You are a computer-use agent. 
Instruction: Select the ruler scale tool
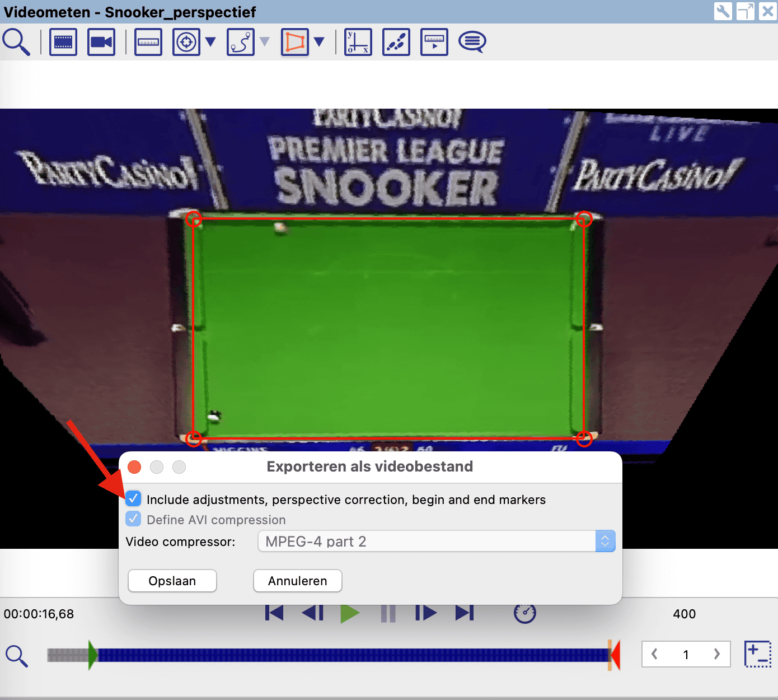pos(148,43)
